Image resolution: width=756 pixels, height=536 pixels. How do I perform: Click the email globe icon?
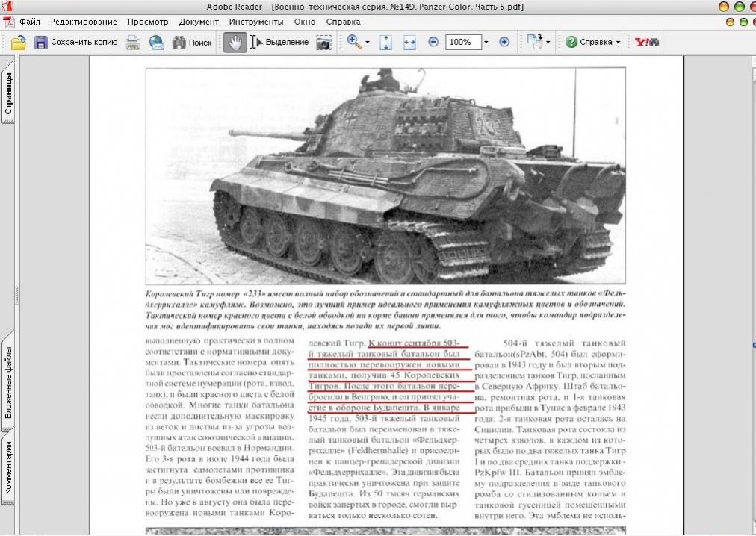(156, 43)
